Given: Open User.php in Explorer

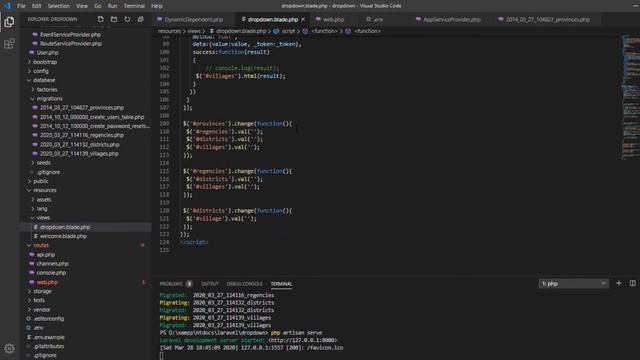Looking at the screenshot, I should click(47, 53).
